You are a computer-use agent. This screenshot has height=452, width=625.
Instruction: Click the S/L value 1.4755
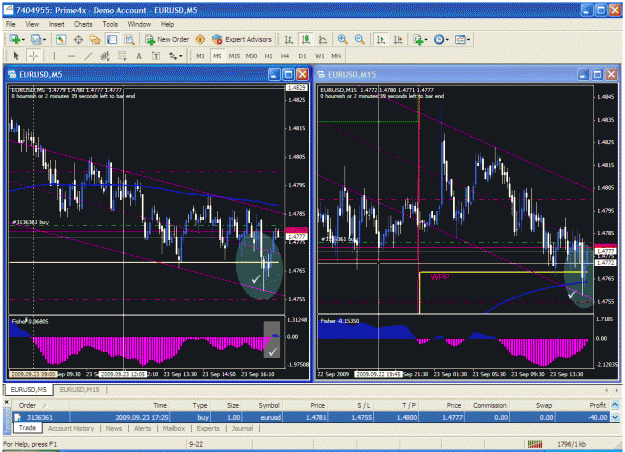point(361,417)
